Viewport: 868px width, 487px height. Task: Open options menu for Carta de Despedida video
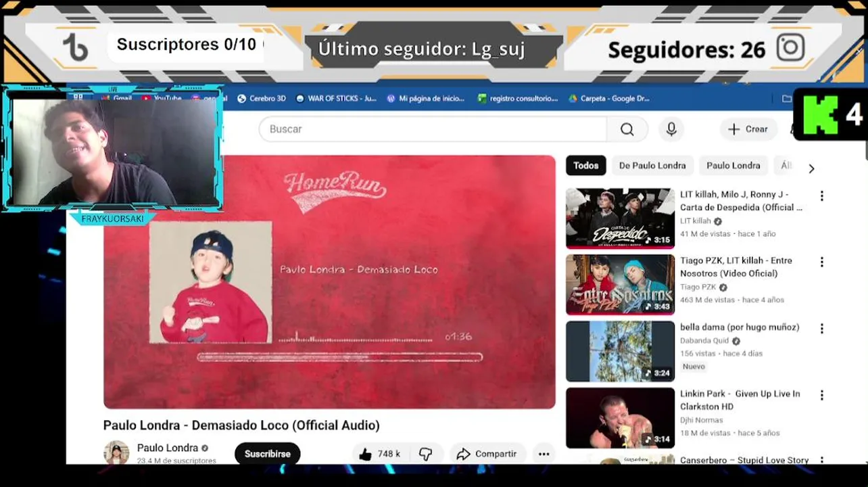point(821,196)
